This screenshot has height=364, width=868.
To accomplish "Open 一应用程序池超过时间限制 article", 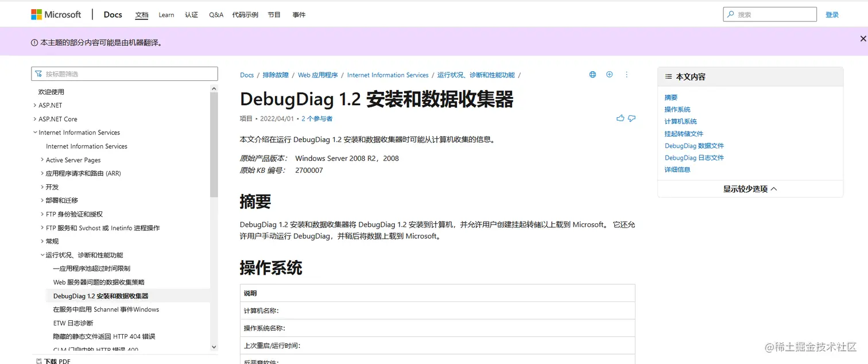I will click(x=92, y=268).
